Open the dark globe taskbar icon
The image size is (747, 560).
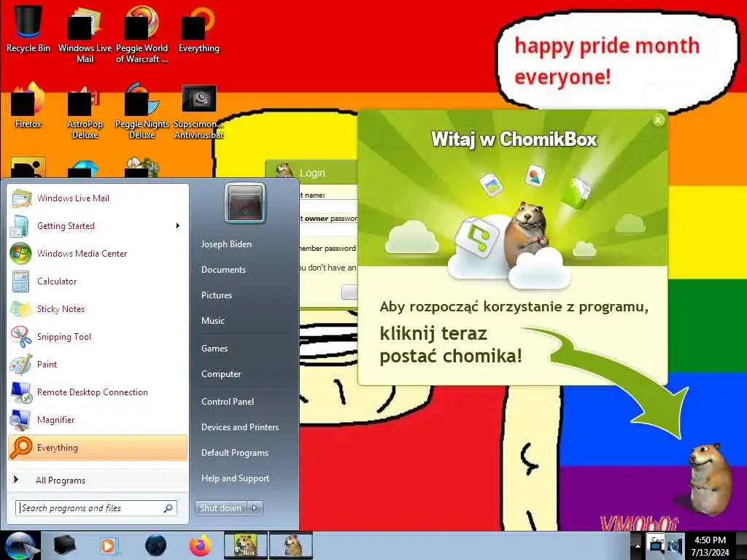[x=155, y=545]
